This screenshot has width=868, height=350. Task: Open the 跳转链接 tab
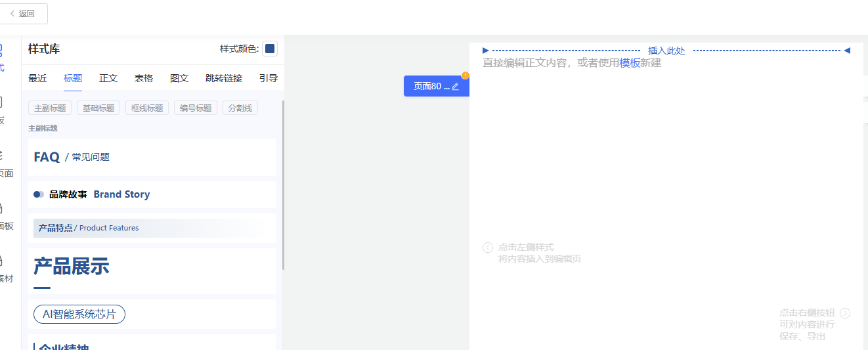224,78
